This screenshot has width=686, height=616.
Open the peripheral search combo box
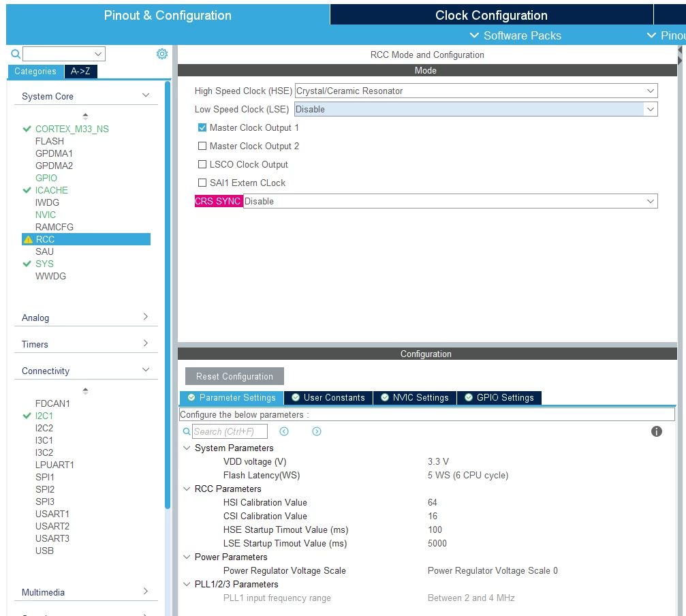pos(64,54)
